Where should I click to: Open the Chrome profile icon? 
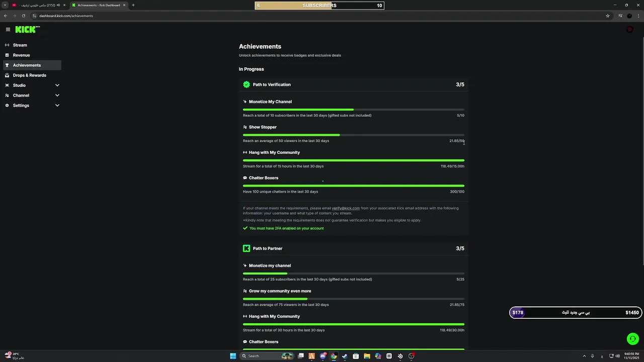tap(629, 16)
